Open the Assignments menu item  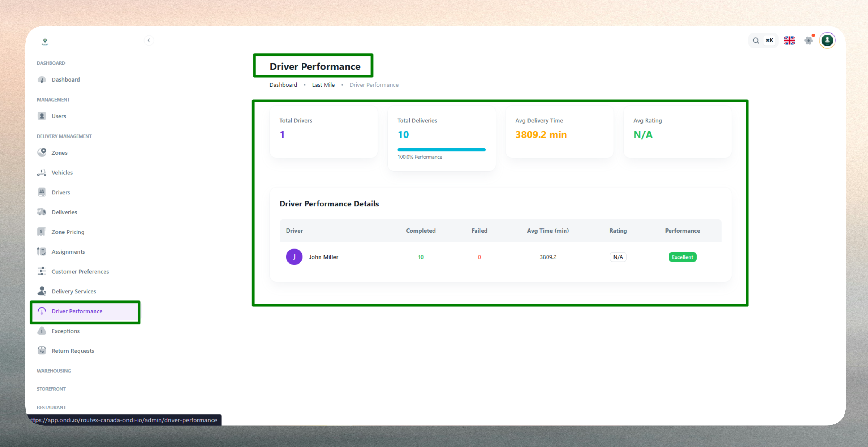[x=68, y=252]
